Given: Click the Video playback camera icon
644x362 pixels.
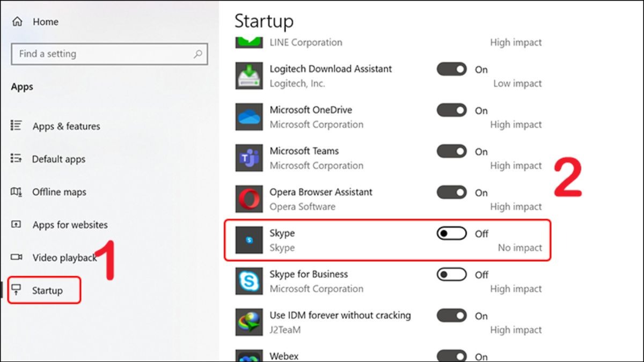Looking at the screenshot, I should tap(16, 257).
